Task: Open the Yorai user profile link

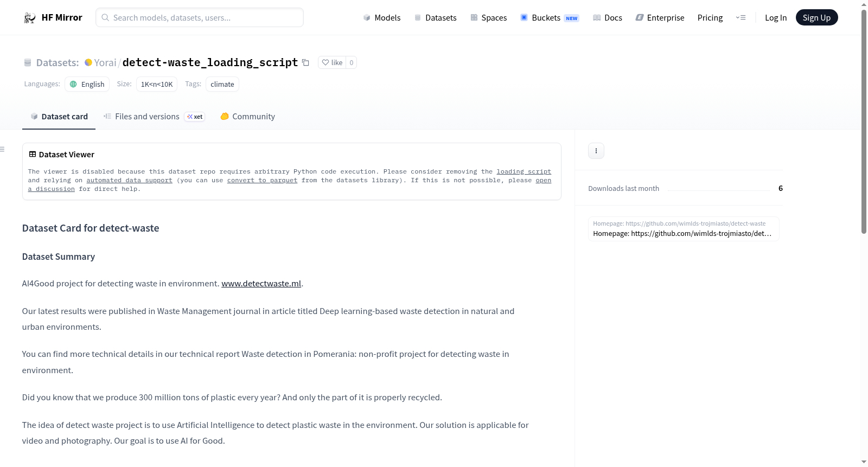Action: (105, 62)
